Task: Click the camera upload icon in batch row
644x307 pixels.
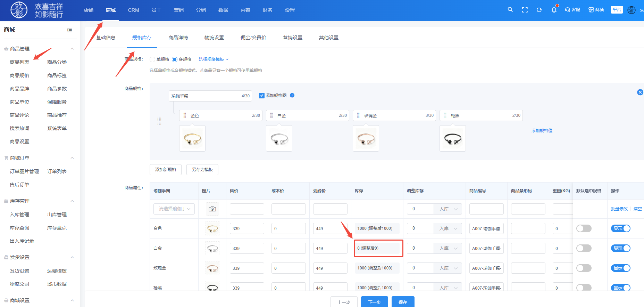Action: click(212, 209)
